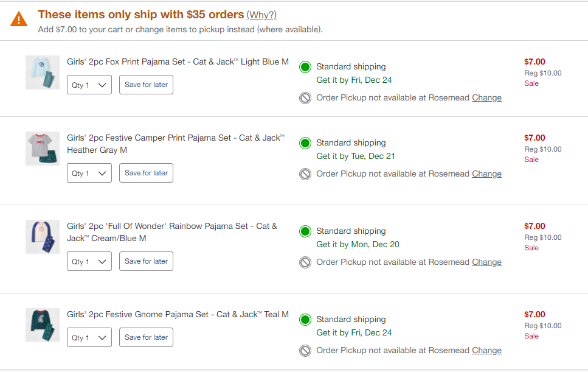Select Standard shipping for Rainbow pajama set
This screenshot has height=372, width=588.
point(305,231)
